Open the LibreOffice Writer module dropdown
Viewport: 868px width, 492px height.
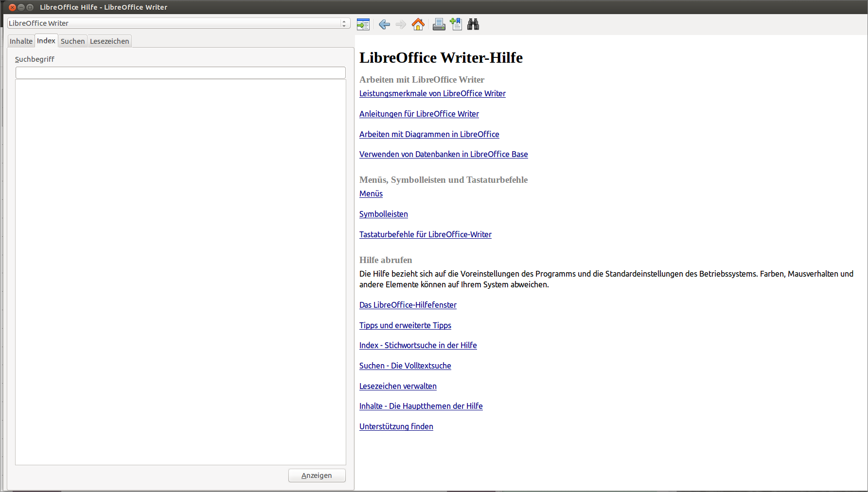(179, 23)
